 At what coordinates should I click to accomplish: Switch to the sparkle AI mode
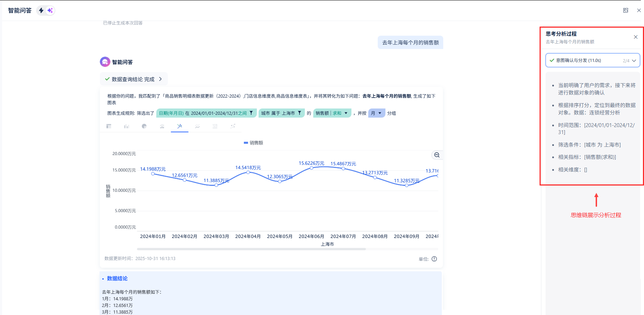tap(50, 10)
